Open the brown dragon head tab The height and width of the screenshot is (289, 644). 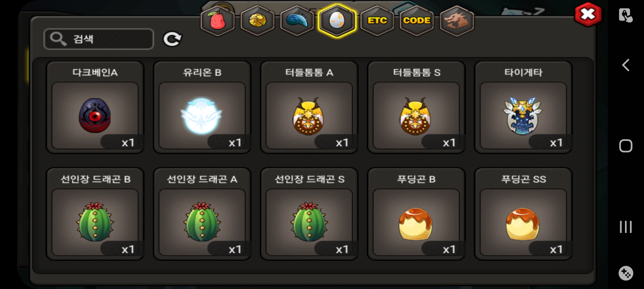click(457, 21)
